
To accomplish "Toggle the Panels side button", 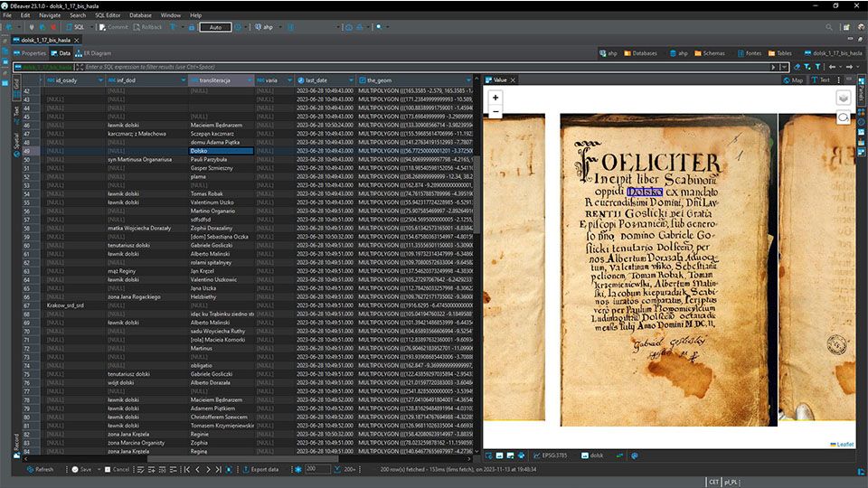I will coord(862,90).
